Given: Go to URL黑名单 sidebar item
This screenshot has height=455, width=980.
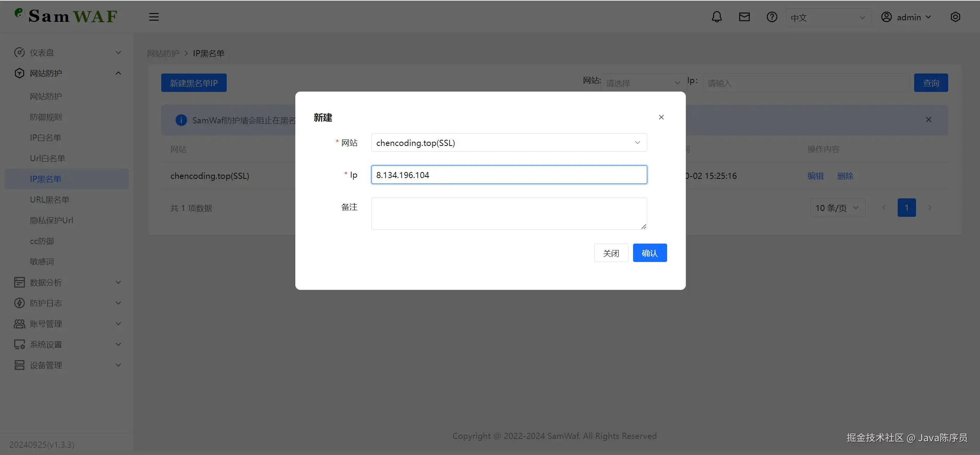Looking at the screenshot, I should click(x=49, y=200).
